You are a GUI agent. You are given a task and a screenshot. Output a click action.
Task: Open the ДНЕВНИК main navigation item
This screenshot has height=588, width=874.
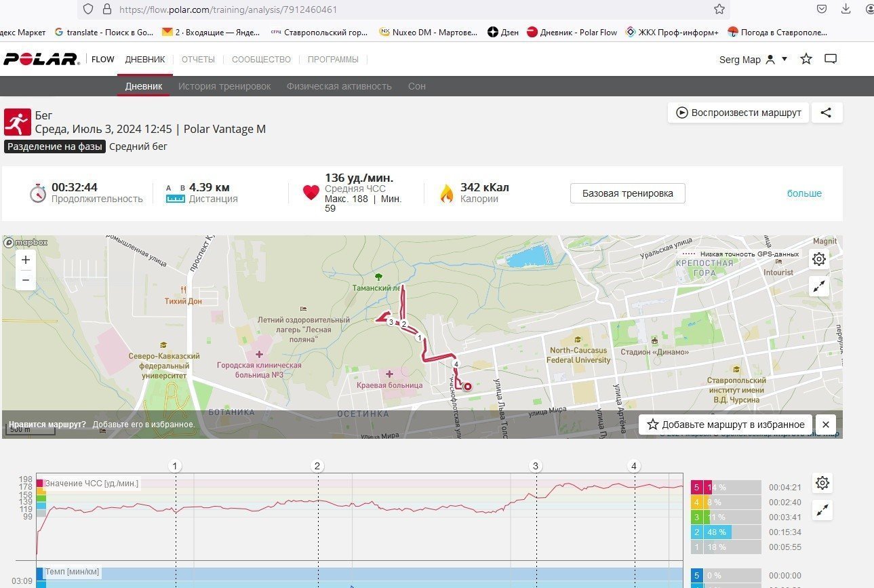click(x=145, y=60)
